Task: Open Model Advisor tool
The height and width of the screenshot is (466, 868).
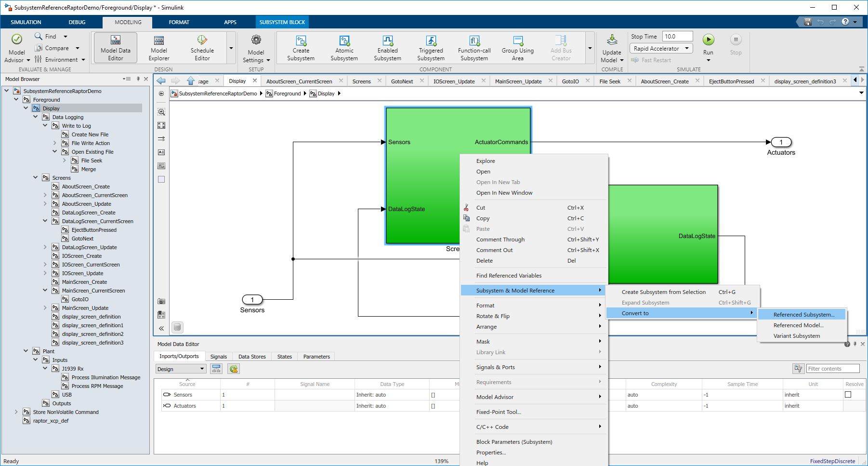Action: pyautogui.click(x=17, y=48)
